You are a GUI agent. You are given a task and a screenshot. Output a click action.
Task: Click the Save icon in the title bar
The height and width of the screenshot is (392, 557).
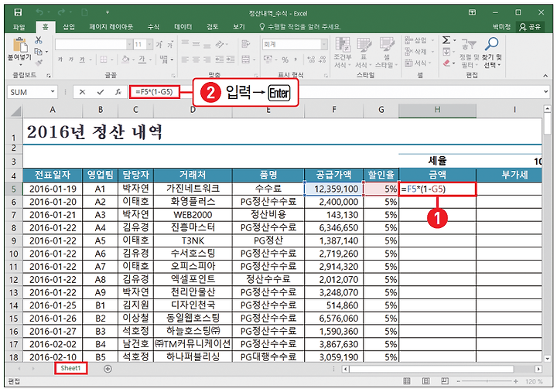[x=18, y=12]
